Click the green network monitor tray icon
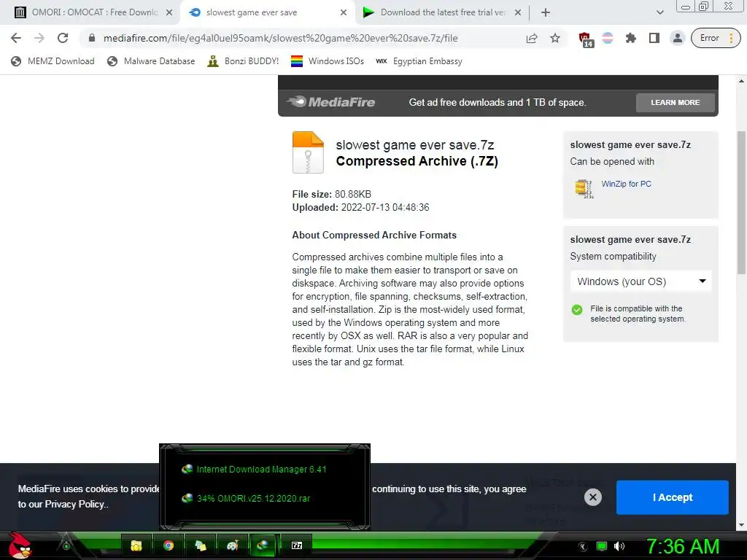The width and height of the screenshot is (747, 560). (602, 547)
